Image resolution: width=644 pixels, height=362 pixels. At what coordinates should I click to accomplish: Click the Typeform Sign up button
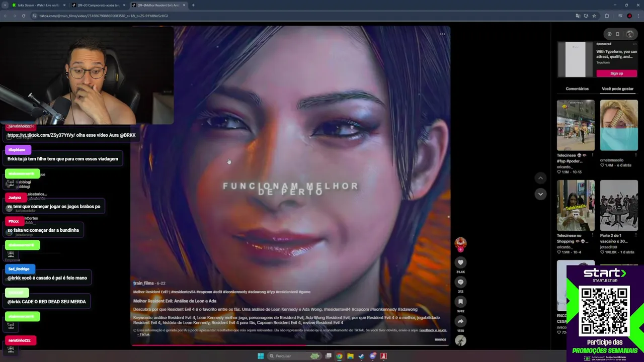click(617, 73)
